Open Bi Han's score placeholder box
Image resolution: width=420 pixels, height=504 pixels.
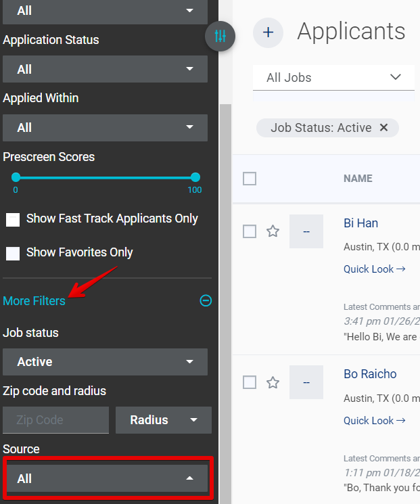306,231
